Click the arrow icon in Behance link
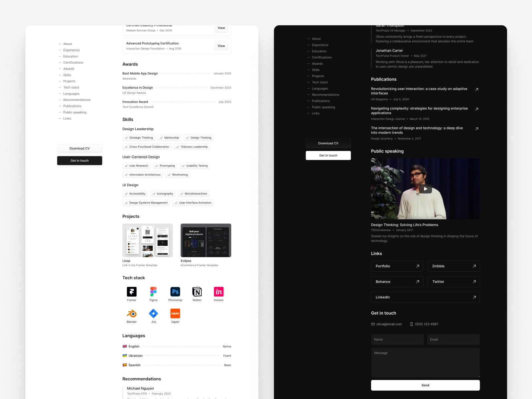The height and width of the screenshot is (399, 532). click(x=418, y=282)
